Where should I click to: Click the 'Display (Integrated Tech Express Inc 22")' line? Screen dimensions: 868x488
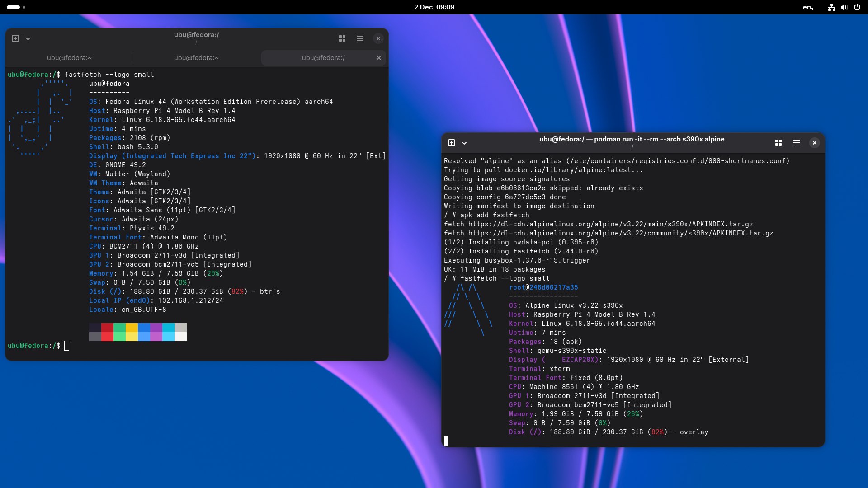coord(237,156)
